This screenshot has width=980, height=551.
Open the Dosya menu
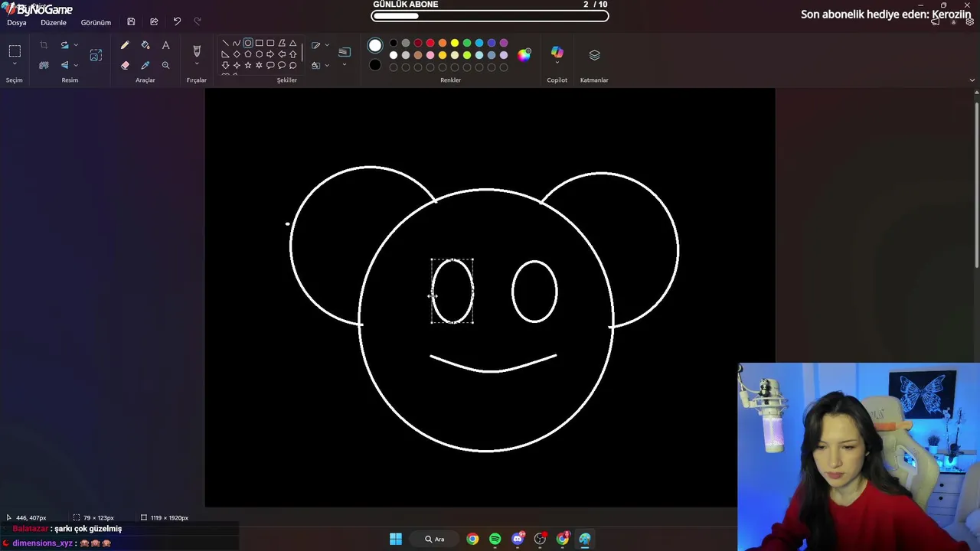pyautogui.click(x=17, y=22)
